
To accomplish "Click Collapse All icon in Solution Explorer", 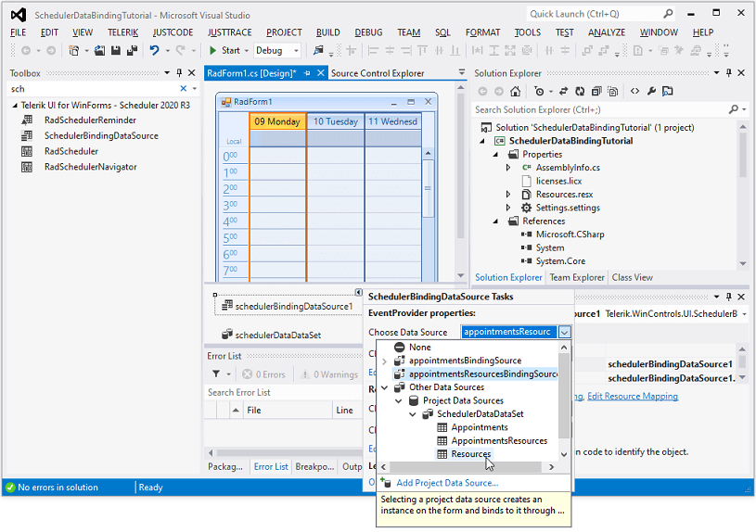I will pos(596,91).
